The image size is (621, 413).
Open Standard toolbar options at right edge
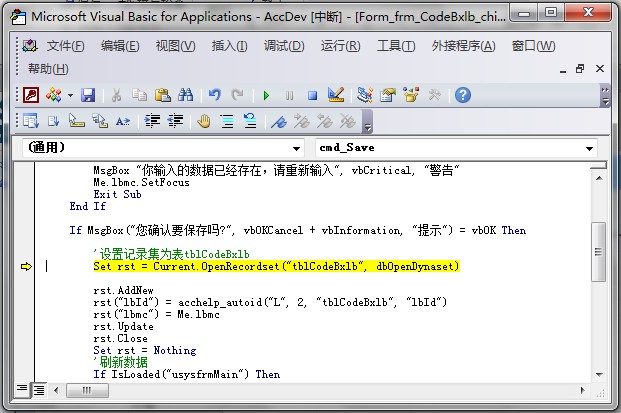pos(605,95)
